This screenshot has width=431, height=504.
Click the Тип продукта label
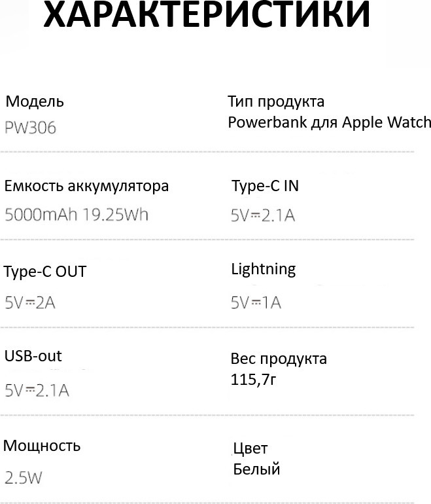click(276, 102)
